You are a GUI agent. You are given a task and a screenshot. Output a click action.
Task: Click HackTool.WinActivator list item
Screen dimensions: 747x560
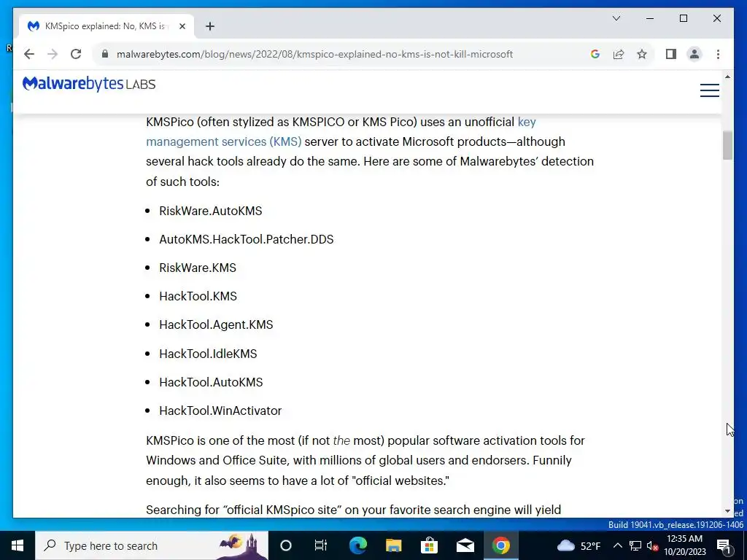(x=220, y=411)
